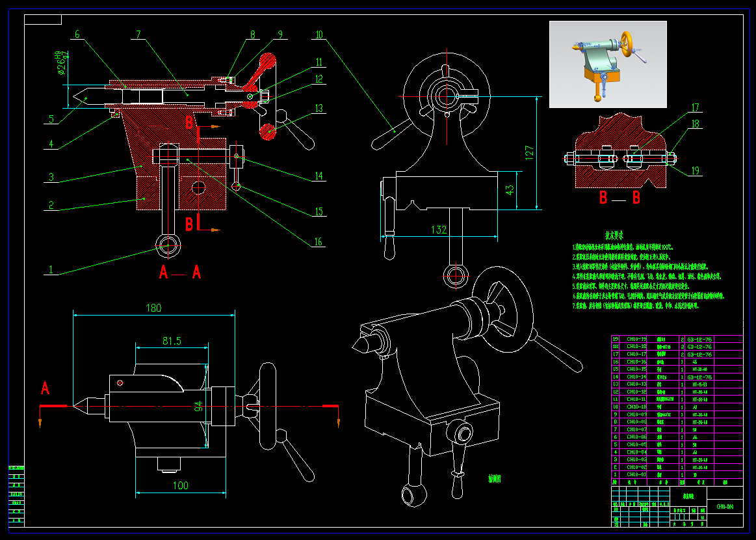This screenshot has width=756, height=540.
Task: Select leader callout 17 beside section B-B
Action: click(696, 107)
